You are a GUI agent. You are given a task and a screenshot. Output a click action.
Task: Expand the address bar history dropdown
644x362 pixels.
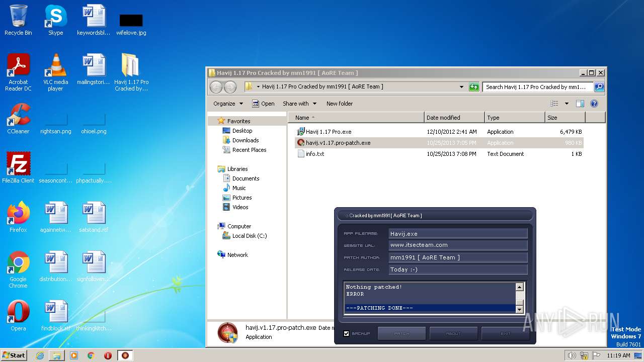(x=461, y=86)
